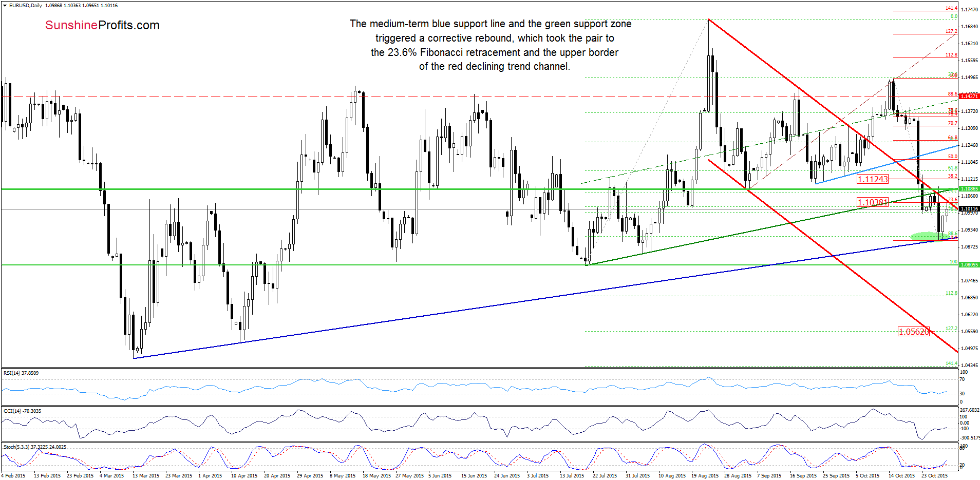Click the 23 Oct 2015 date label
Screen dimensions: 980x480
click(935, 476)
